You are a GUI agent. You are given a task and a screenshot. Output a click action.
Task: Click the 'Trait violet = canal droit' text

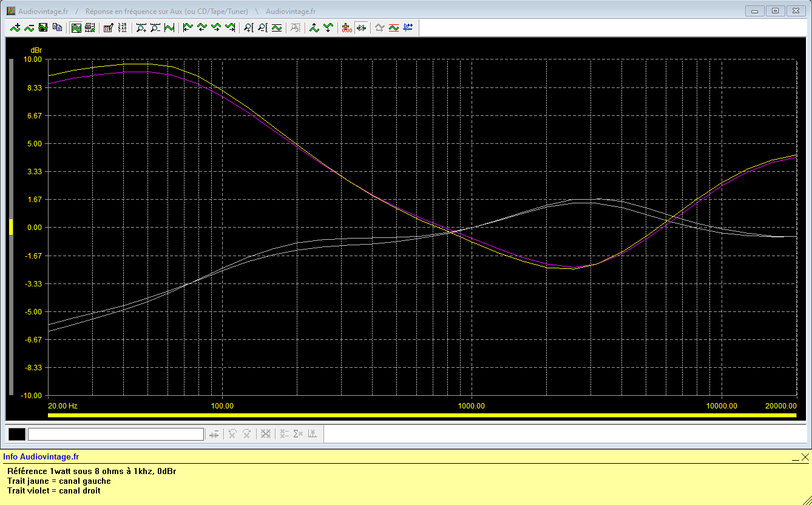(x=54, y=490)
